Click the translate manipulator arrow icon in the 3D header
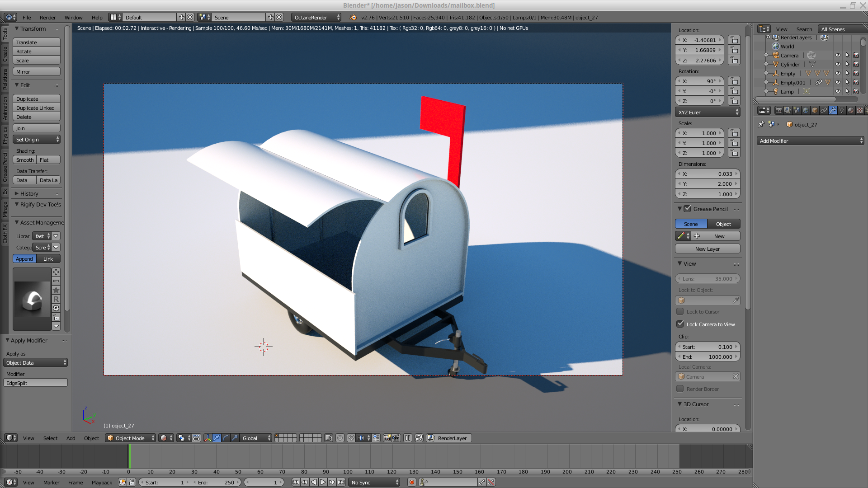 217,438
